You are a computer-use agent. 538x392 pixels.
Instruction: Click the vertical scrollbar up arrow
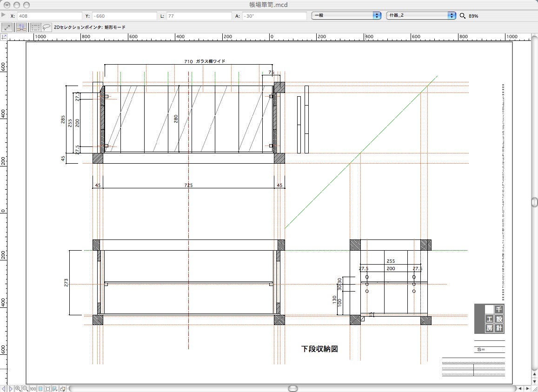(x=535, y=374)
